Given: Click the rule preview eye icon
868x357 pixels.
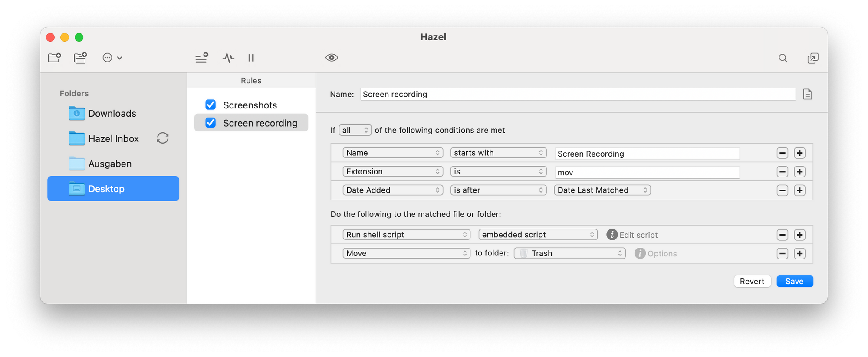Looking at the screenshot, I should click(332, 58).
